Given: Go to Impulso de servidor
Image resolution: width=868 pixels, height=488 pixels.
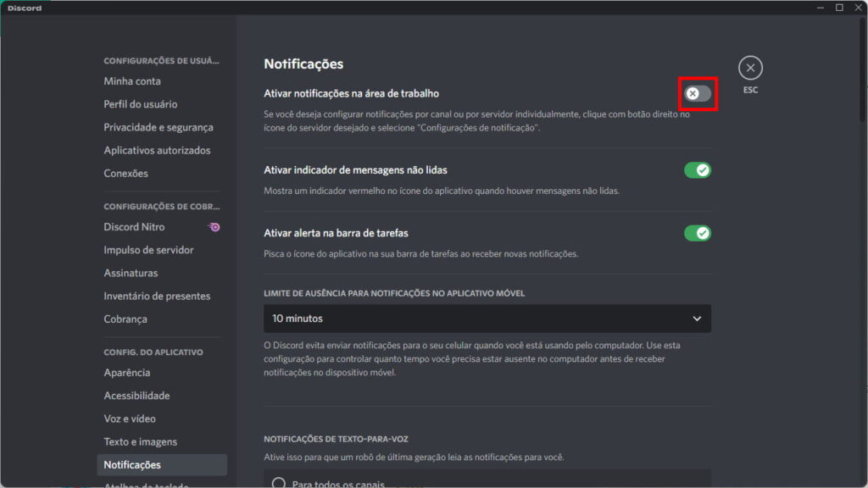Looking at the screenshot, I should click(148, 250).
